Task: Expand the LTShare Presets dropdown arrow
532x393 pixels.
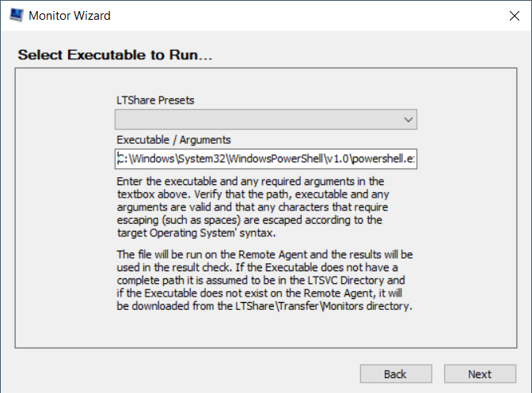Action: click(x=408, y=119)
